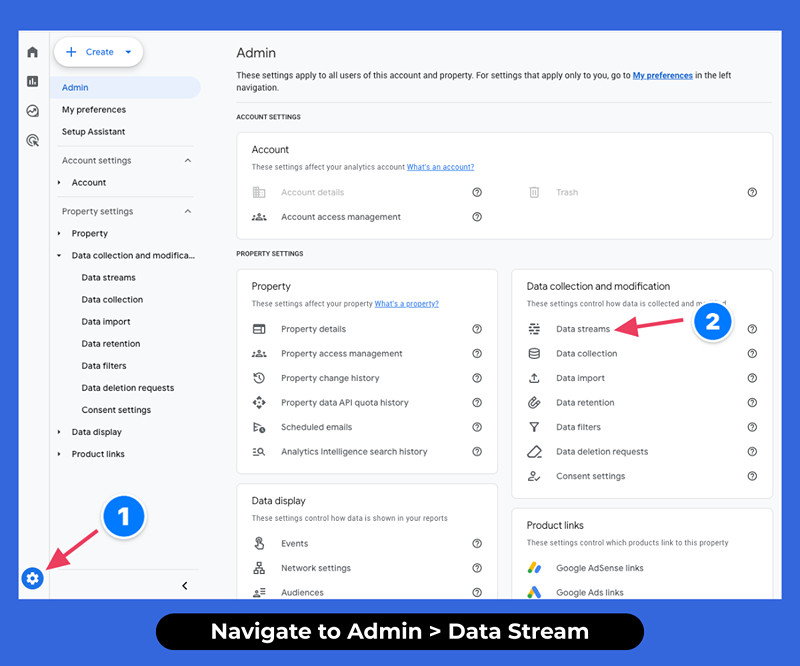Select Data filters in the sidebar
This screenshot has height=666, width=800.
click(104, 366)
